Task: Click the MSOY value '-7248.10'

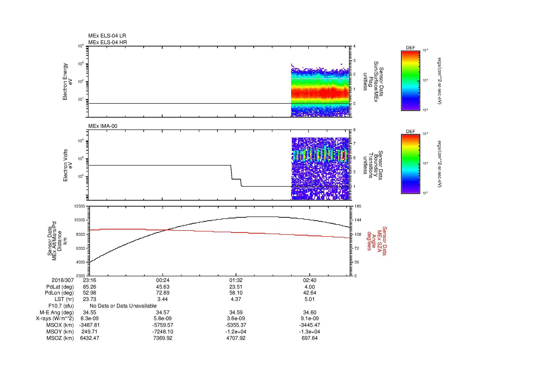Action: click(163, 332)
